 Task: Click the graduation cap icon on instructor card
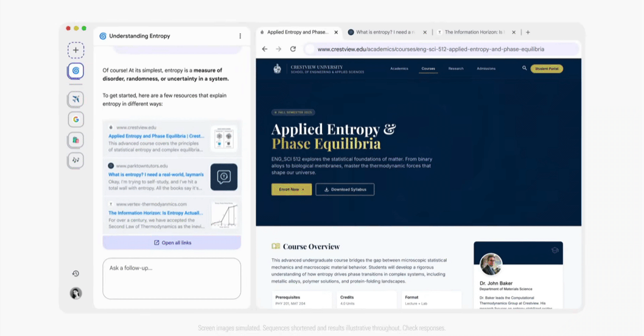(x=555, y=250)
